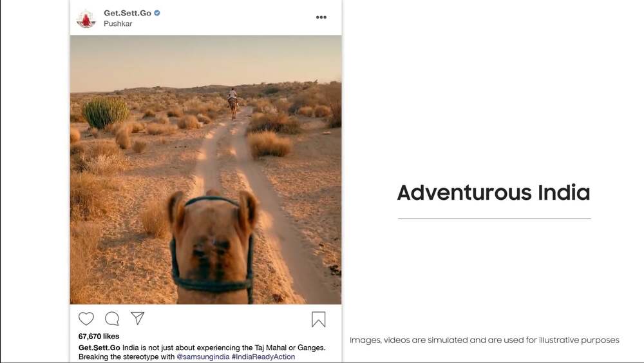Save the post with the bookmark icon
This screenshot has width=644, height=363.
click(x=318, y=319)
